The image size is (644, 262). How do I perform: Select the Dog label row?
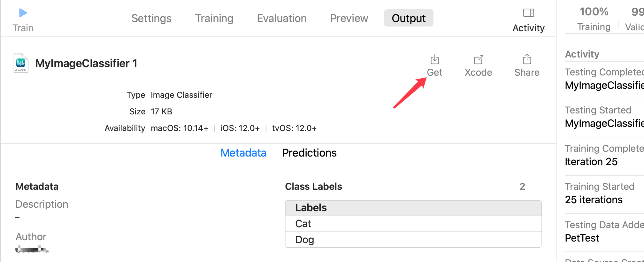pos(413,240)
